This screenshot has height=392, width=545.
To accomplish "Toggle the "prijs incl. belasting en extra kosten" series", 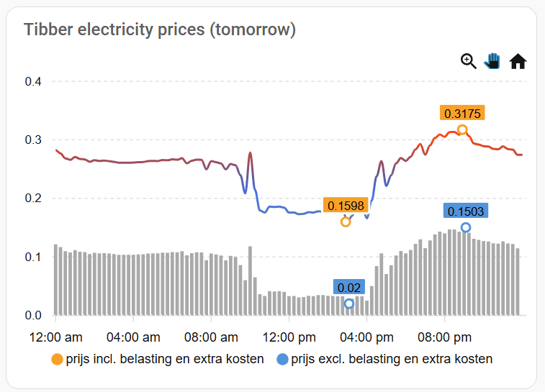I will pos(164,359).
